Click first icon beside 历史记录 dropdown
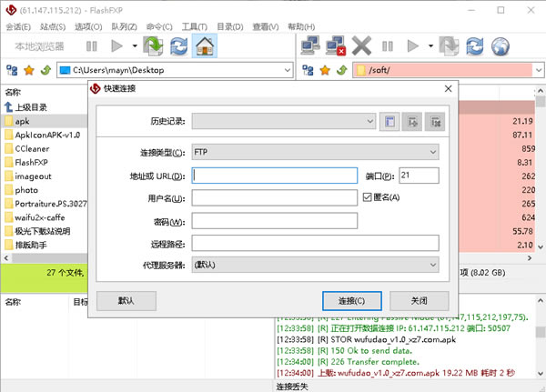The width and height of the screenshot is (546, 392). tap(389, 121)
